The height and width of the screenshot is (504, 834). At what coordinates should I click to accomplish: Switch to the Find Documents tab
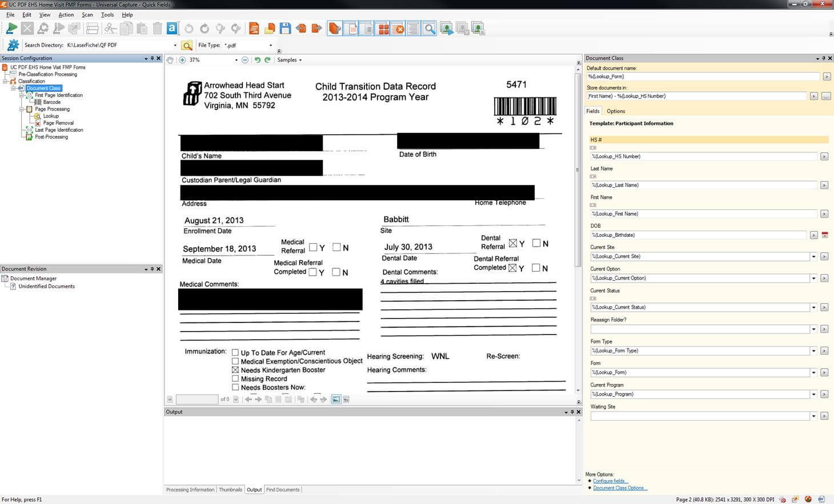coord(283,490)
